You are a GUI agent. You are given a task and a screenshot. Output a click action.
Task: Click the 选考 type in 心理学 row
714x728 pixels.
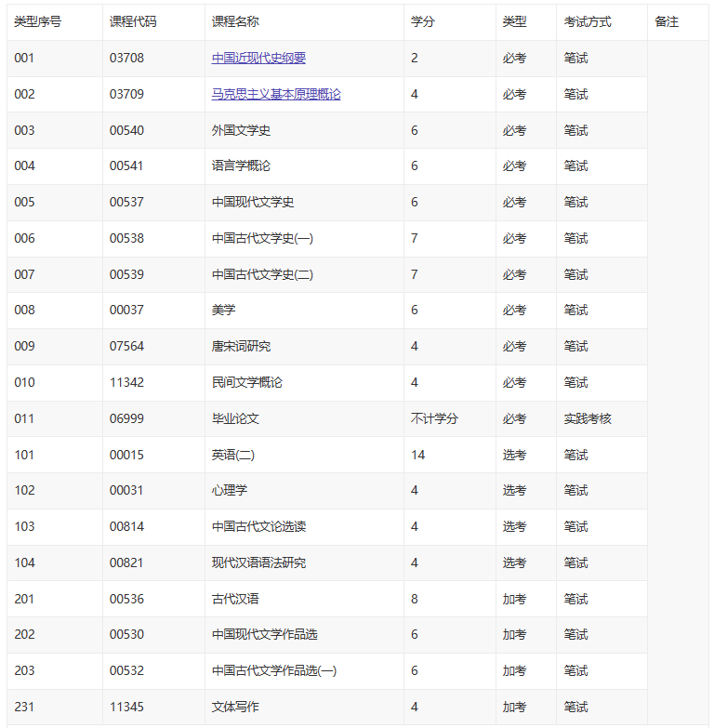514,490
